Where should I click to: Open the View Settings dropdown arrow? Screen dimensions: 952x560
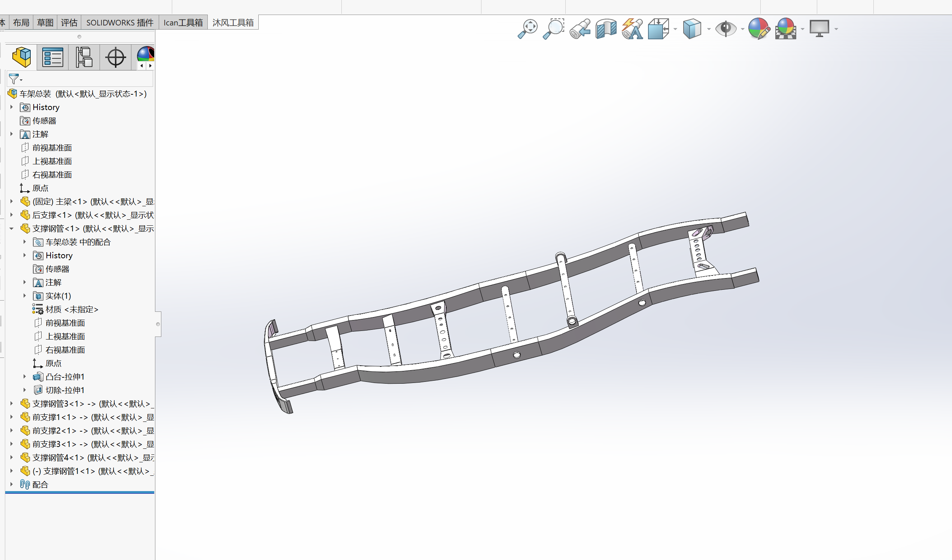(x=836, y=29)
